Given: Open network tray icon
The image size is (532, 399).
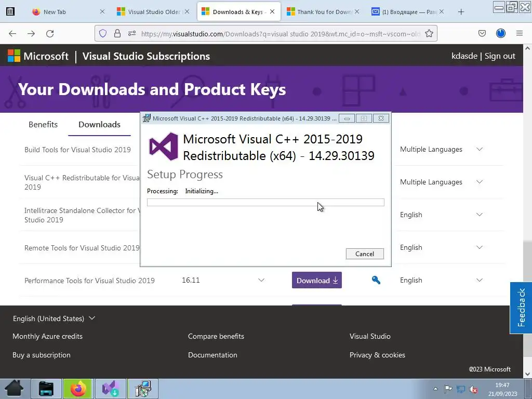Looking at the screenshot, I should [x=461, y=389].
